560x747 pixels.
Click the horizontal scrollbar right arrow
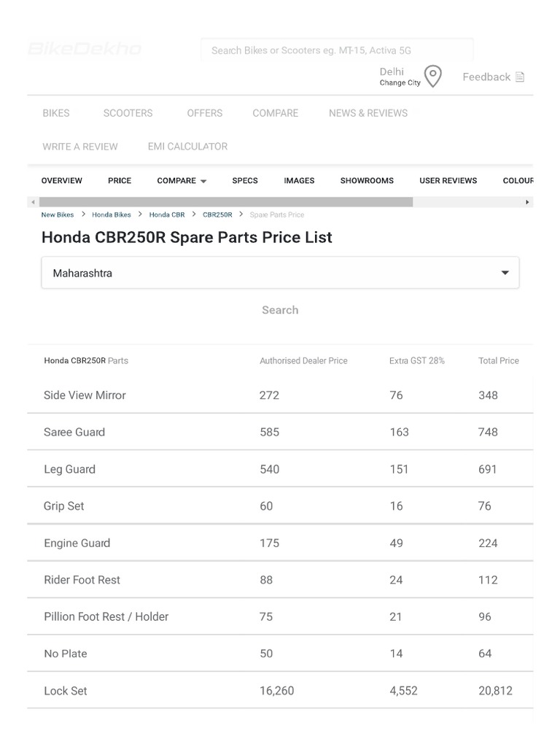[x=528, y=202]
